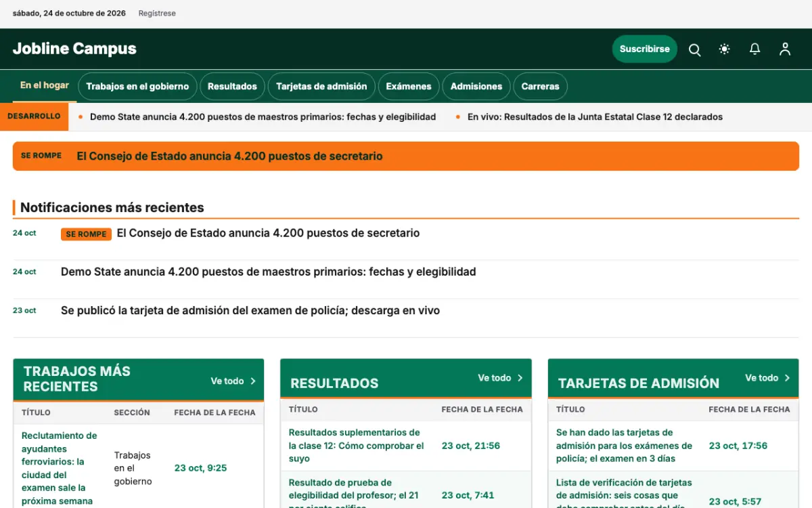Open the Exámenes nav tab
The height and width of the screenshot is (508, 812).
[x=409, y=87]
